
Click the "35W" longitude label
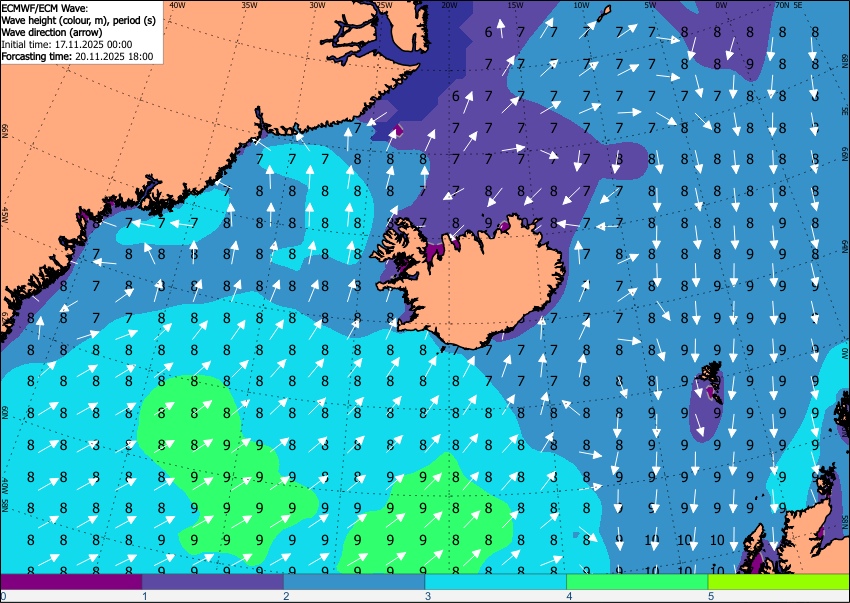point(249,5)
